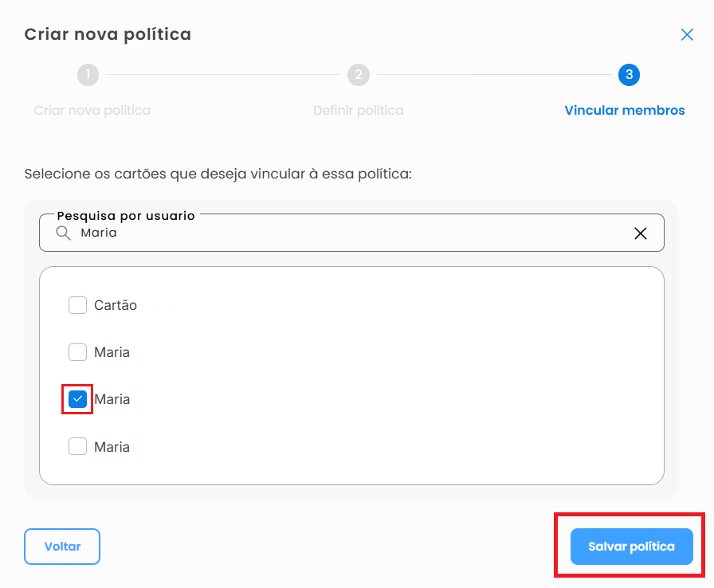This screenshot has height=588, width=714.
Task: Click the magnifying glass search icon
Action: tap(63, 233)
